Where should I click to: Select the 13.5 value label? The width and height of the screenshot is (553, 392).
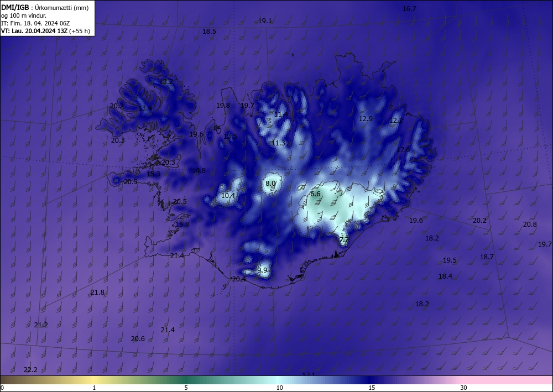click(230, 136)
